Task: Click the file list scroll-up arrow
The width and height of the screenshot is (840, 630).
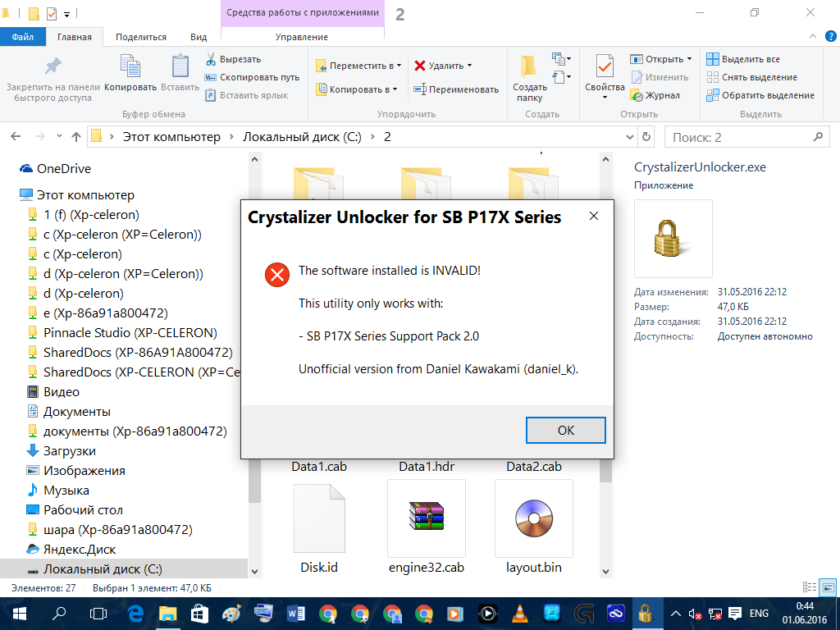Action: point(605,159)
